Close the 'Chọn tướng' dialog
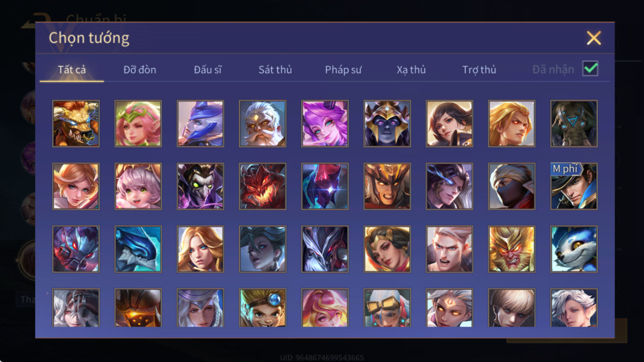644x362 pixels. 594,38
